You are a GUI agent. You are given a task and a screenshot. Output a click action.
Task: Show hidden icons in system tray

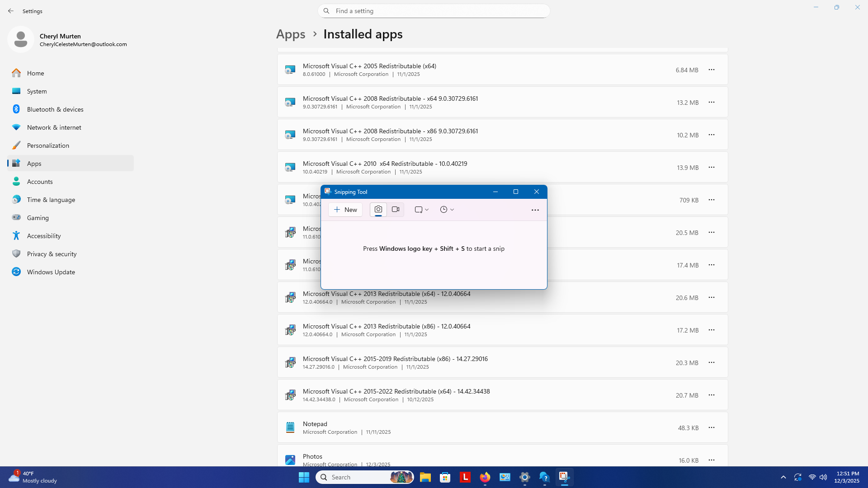tap(783, 477)
